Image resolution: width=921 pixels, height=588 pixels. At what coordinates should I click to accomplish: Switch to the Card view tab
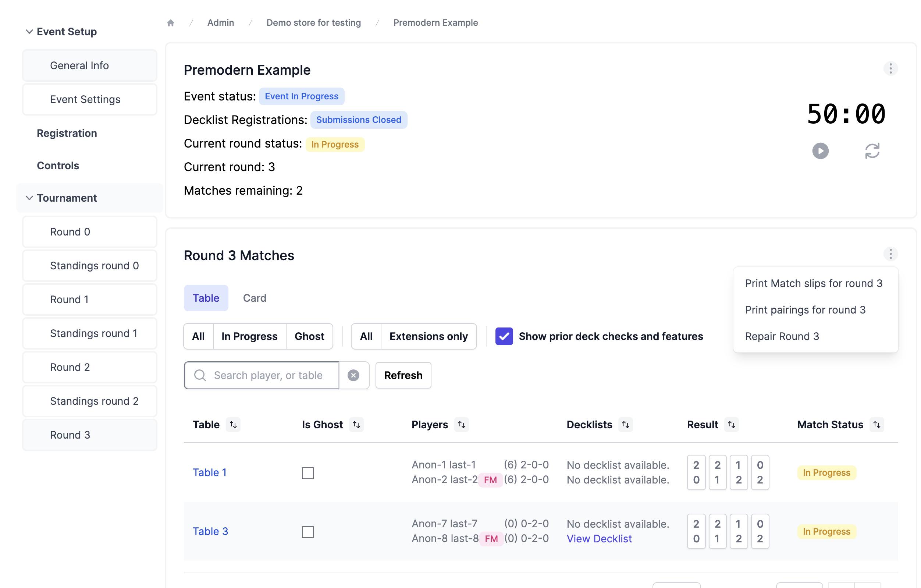point(255,298)
